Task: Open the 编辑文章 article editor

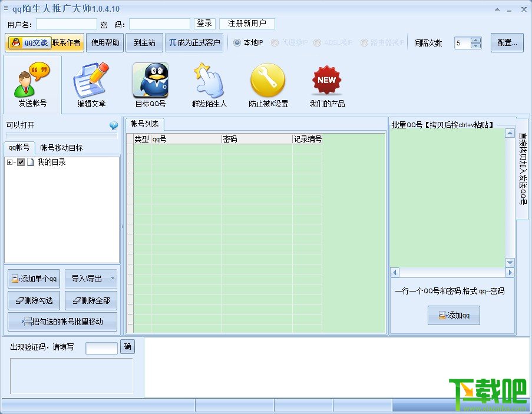Action: (x=91, y=84)
